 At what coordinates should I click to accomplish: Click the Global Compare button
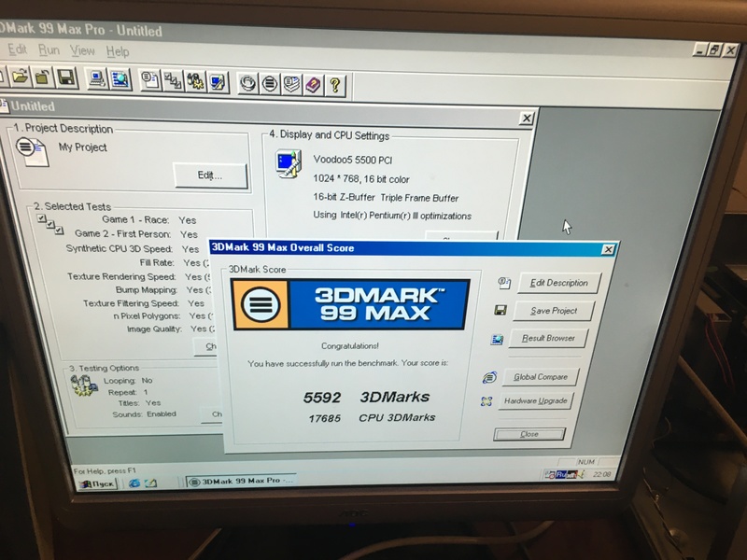click(541, 377)
